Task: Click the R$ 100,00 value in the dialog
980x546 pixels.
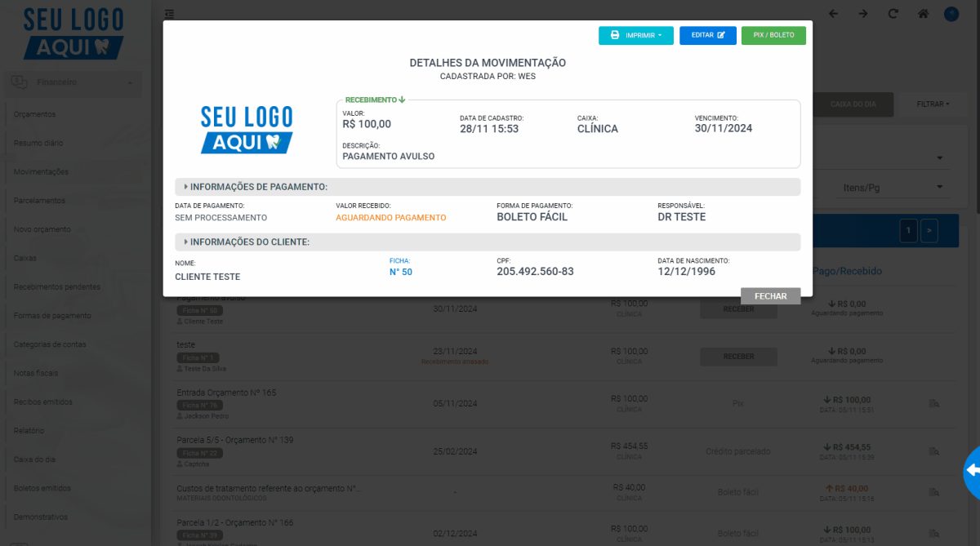Action: (367, 125)
